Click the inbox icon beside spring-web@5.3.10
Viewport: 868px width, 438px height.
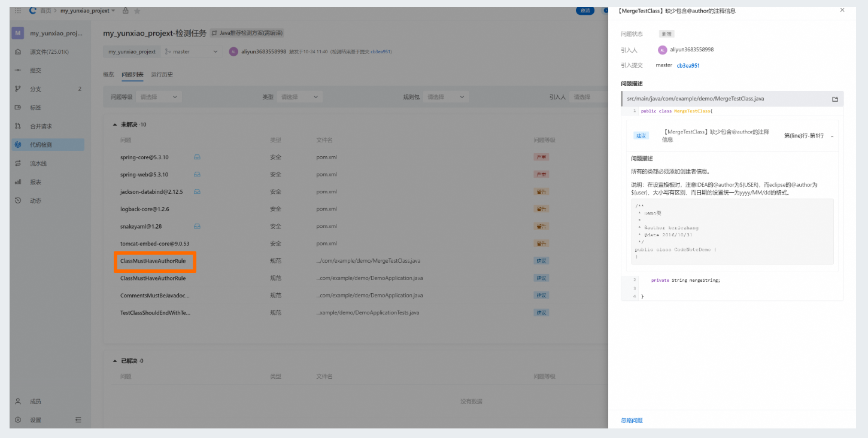(x=197, y=175)
